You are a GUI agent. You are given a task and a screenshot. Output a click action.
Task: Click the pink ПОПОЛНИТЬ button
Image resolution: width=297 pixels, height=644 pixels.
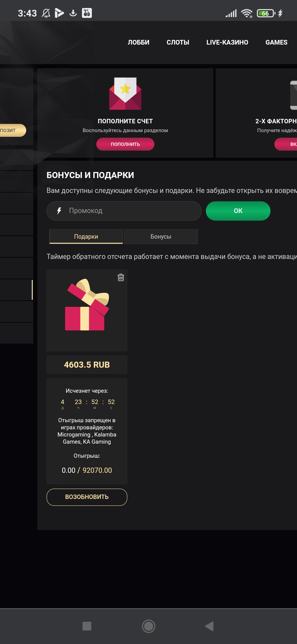pos(125,144)
